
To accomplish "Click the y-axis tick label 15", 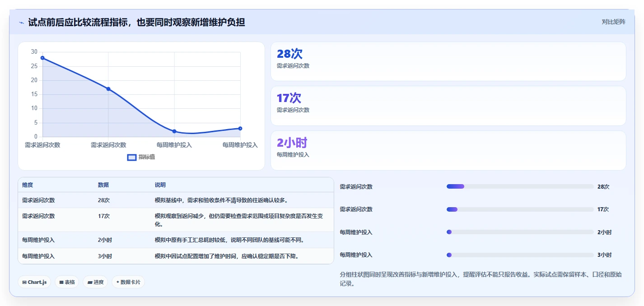I will (34, 94).
